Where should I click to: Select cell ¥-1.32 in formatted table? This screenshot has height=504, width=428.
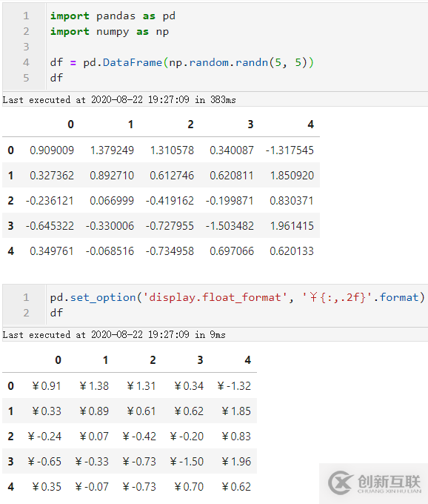(x=234, y=385)
